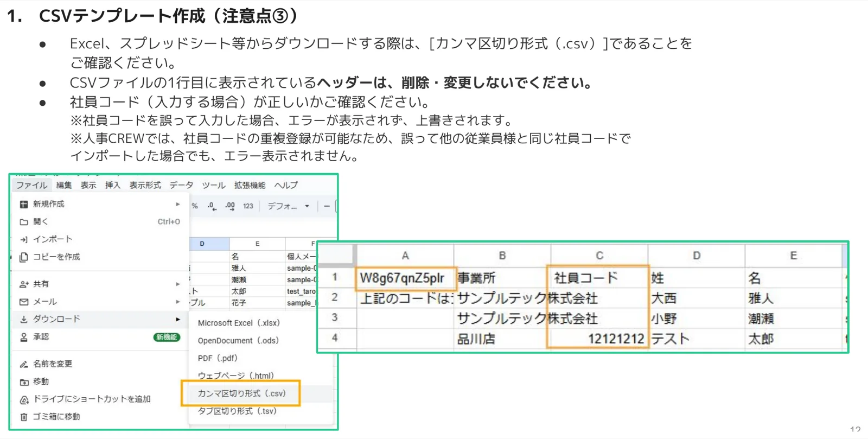Click the 品川店 cell

point(502,339)
